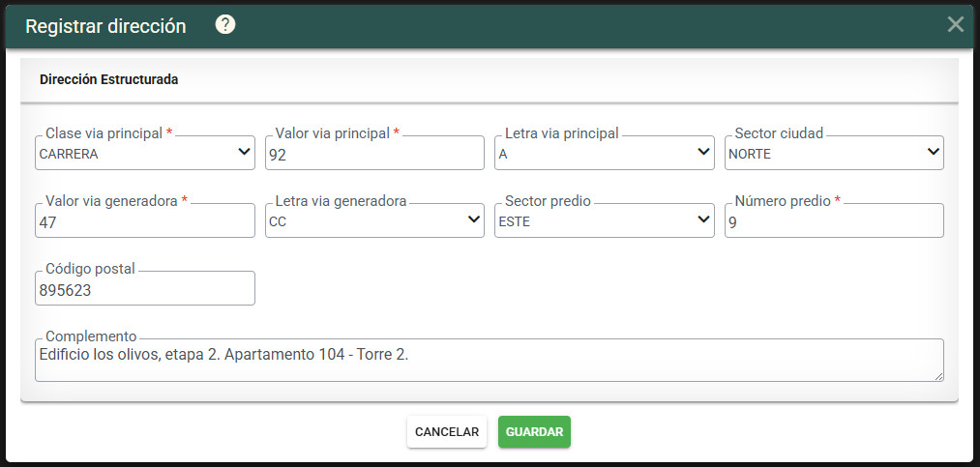Screen dimensions: 980x467
Task: Grab the Complemento textarea resize handle
Action: (939, 376)
